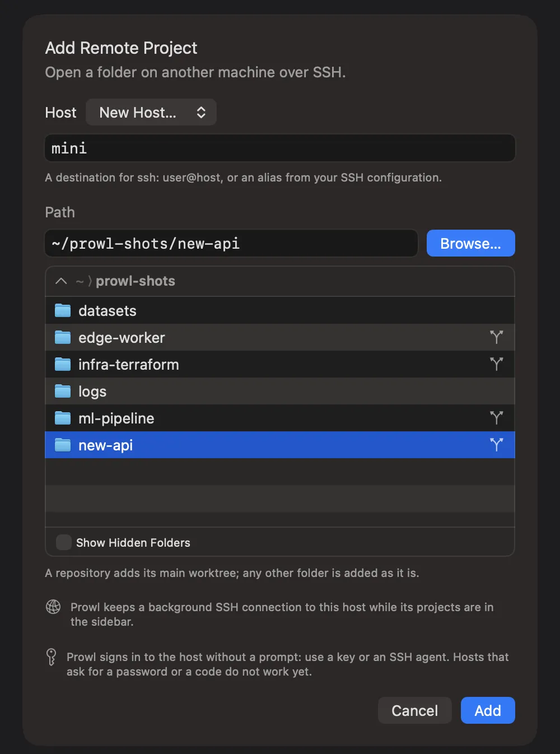This screenshot has width=560, height=754.
Task: Click the Cancel button
Action: pos(415,710)
